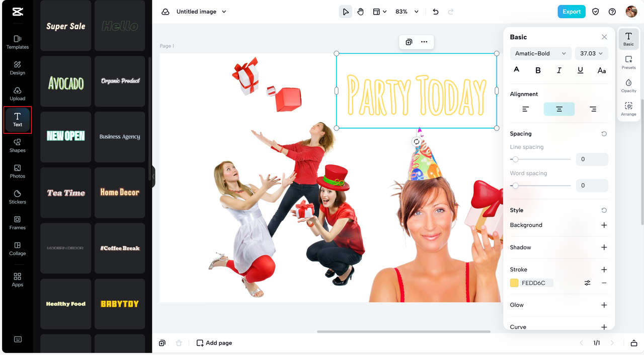Open the Templates sidebar panel

[x=18, y=42]
